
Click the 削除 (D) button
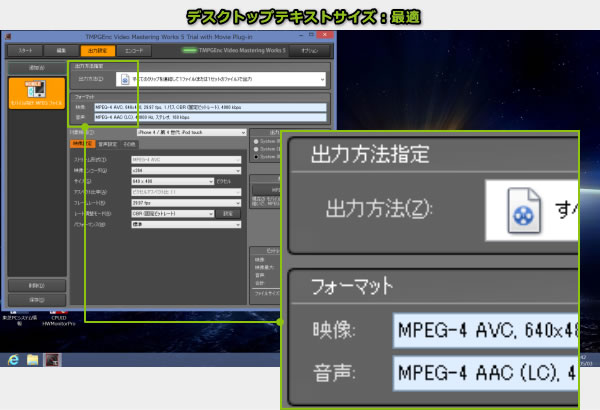point(37,286)
